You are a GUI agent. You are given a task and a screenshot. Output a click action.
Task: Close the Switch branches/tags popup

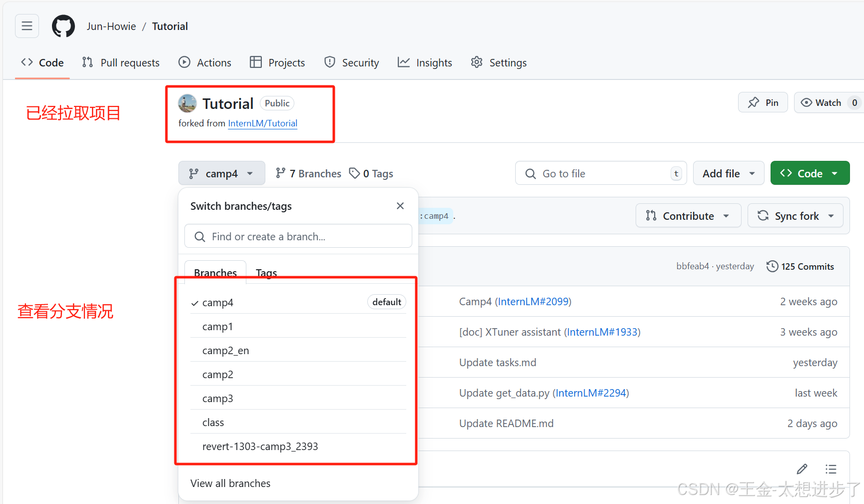pyautogui.click(x=400, y=206)
